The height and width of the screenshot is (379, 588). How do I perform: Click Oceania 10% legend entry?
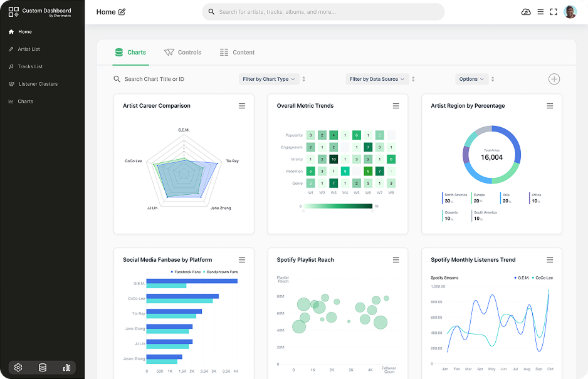pyautogui.click(x=450, y=215)
